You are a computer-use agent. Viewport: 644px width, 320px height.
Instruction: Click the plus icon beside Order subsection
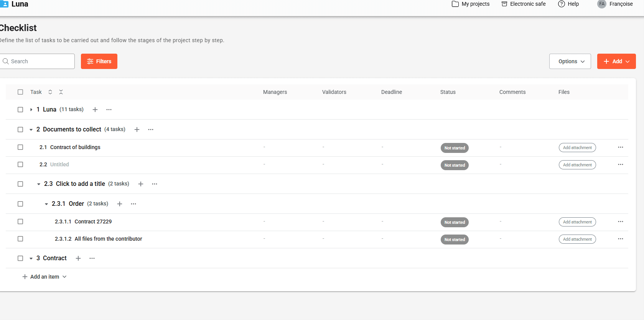(x=120, y=204)
